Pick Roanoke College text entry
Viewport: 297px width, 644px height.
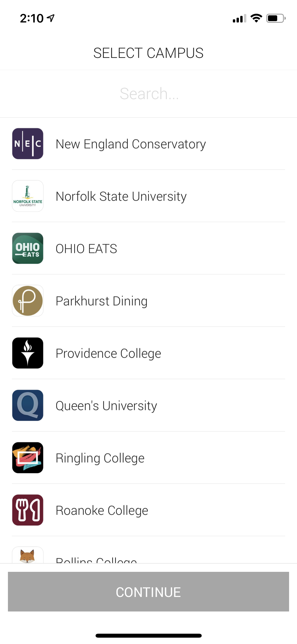pyautogui.click(x=102, y=510)
